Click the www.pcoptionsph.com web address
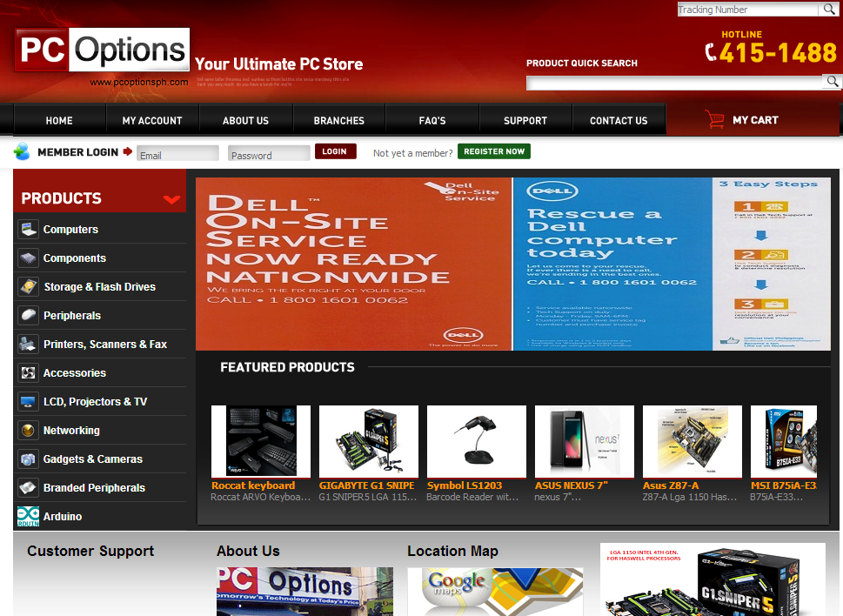The height and width of the screenshot is (616, 843). point(139,82)
